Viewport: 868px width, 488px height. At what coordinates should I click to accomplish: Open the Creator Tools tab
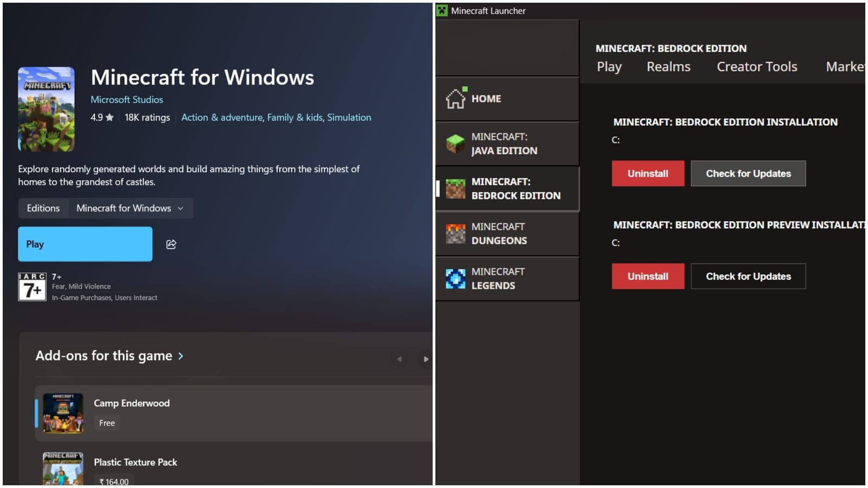tap(757, 67)
